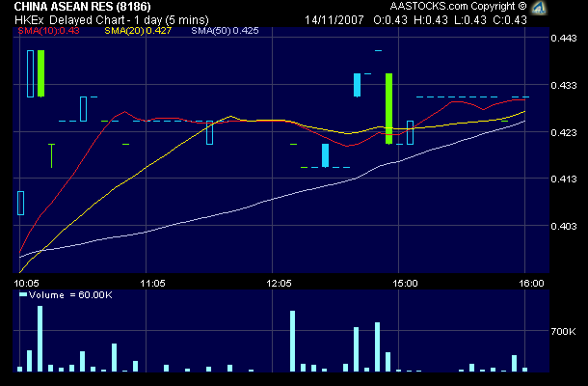Click the open price O:0.43
Screen dimensions: 588x386
coord(390,20)
